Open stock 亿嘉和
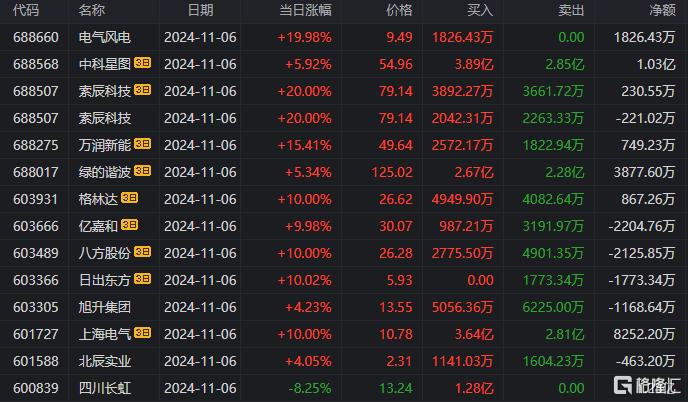 (98, 226)
